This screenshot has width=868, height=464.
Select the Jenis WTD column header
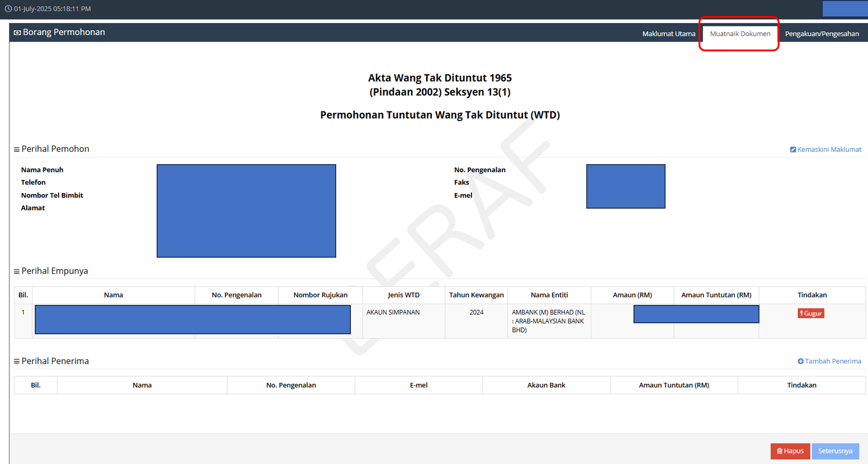pyautogui.click(x=404, y=295)
